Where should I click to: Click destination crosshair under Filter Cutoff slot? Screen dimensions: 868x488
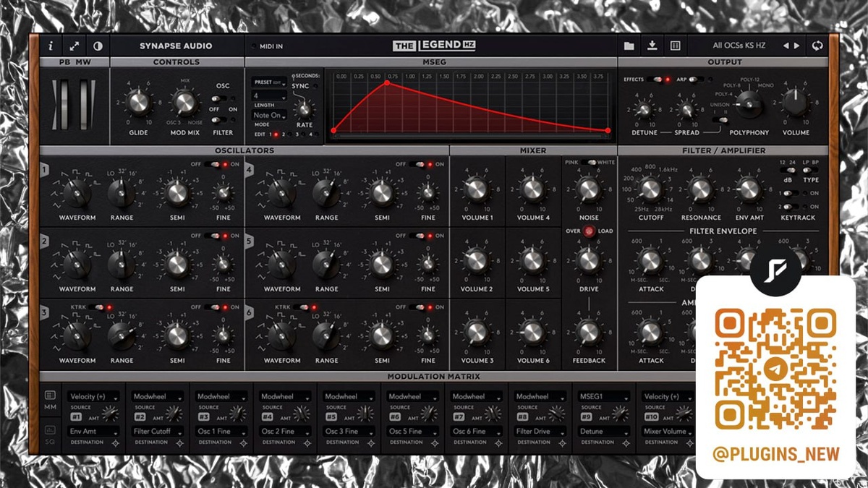pyautogui.click(x=179, y=442)
